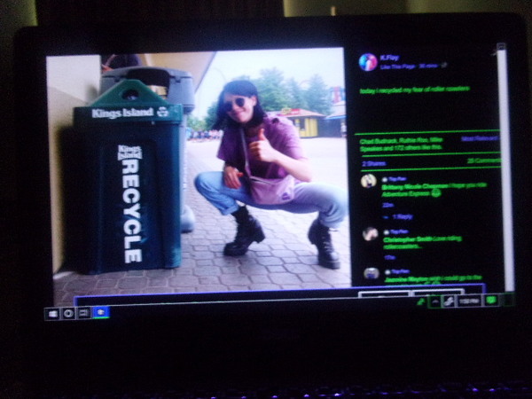Click Brittany Nicole Chapman's commenter avatar
This screenshot has height=399, width=532.
[369, 182]
